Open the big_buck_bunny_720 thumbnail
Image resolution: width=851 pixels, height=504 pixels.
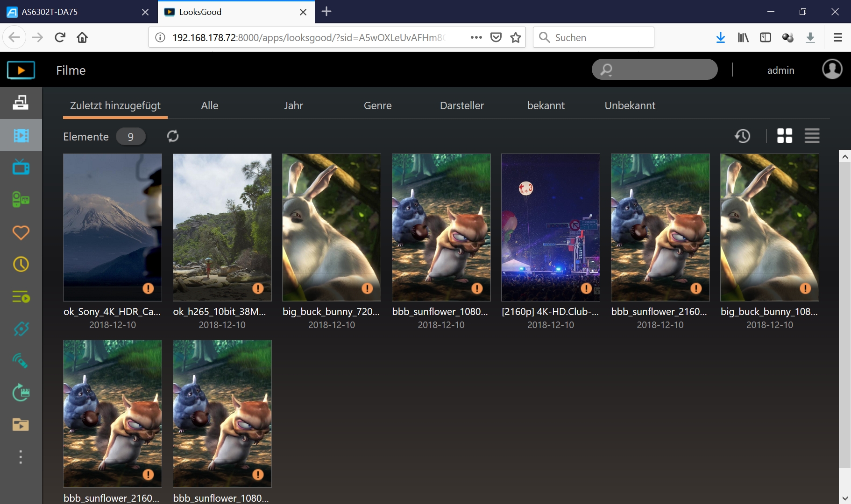click(x=332, y=227)
